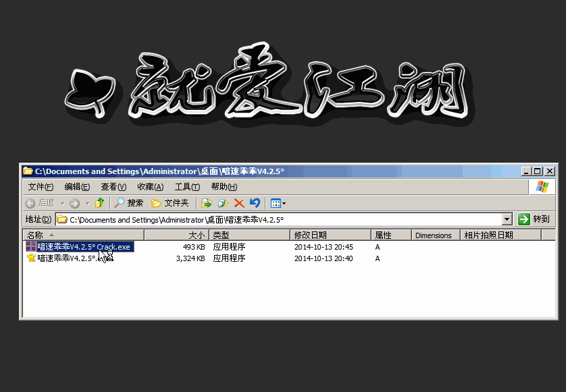Screen dimensions: 566x392
Task: Sort by 名称 column header
Action: [83, 235]
